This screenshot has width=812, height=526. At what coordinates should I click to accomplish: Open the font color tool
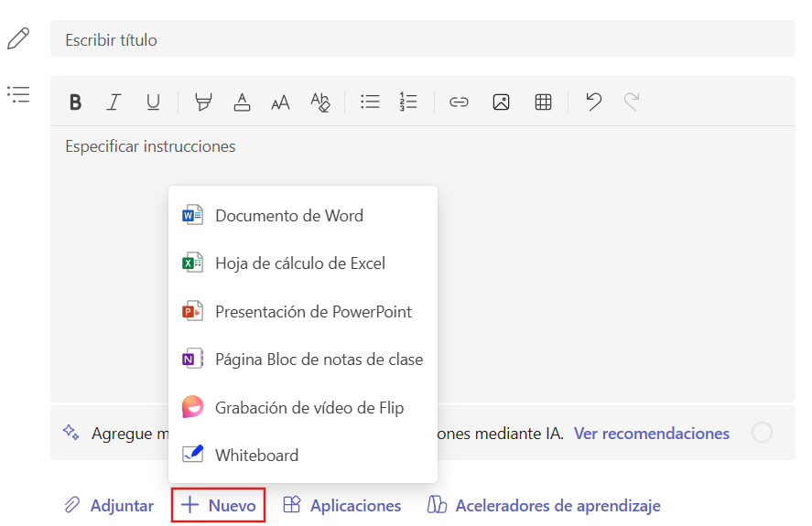pos(242,102)
